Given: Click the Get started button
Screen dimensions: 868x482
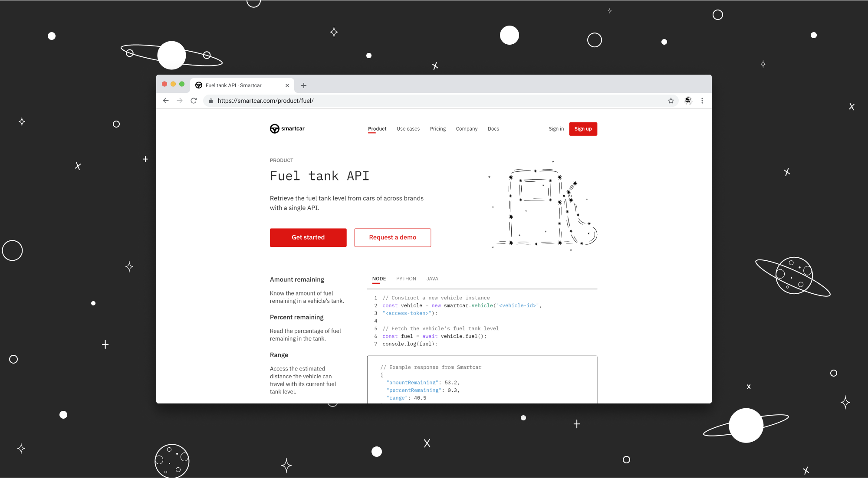Looking at the screenshot, I should point(308,237).
